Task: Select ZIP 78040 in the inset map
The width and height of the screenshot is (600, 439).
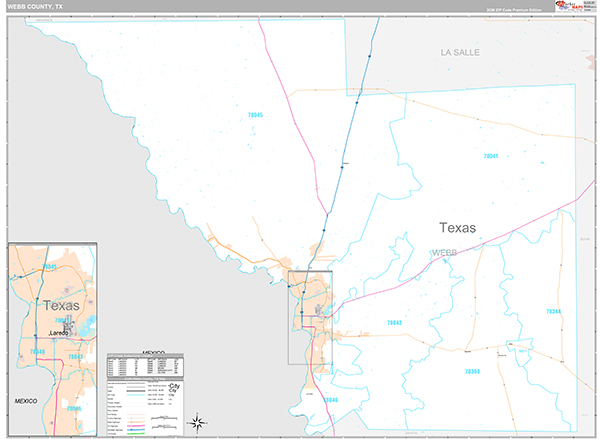Action: [38, 352]
